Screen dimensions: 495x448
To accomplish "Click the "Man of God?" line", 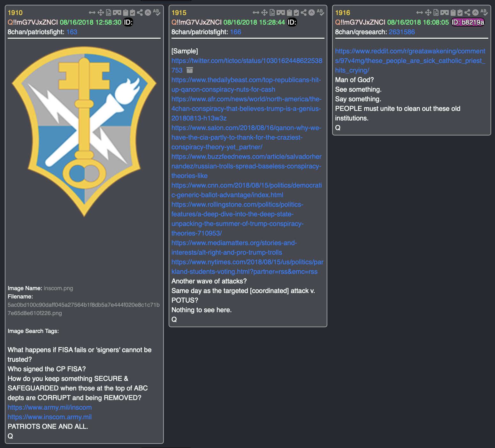I will (x=354, y=80).
